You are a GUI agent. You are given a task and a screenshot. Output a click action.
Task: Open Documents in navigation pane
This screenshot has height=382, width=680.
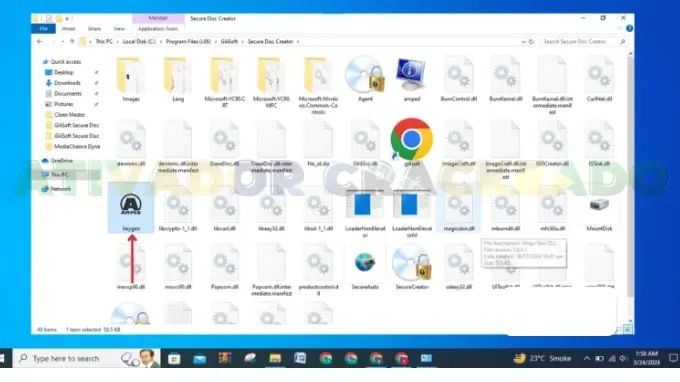point(67,94)
